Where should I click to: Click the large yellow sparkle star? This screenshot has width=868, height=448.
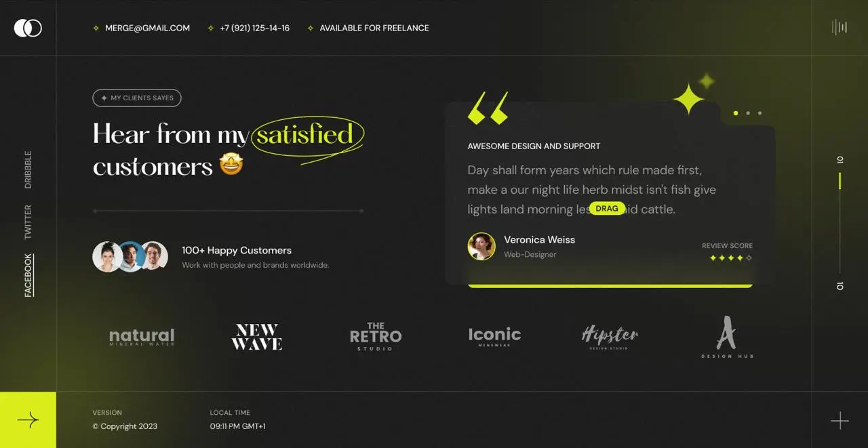tap(689, 99)
